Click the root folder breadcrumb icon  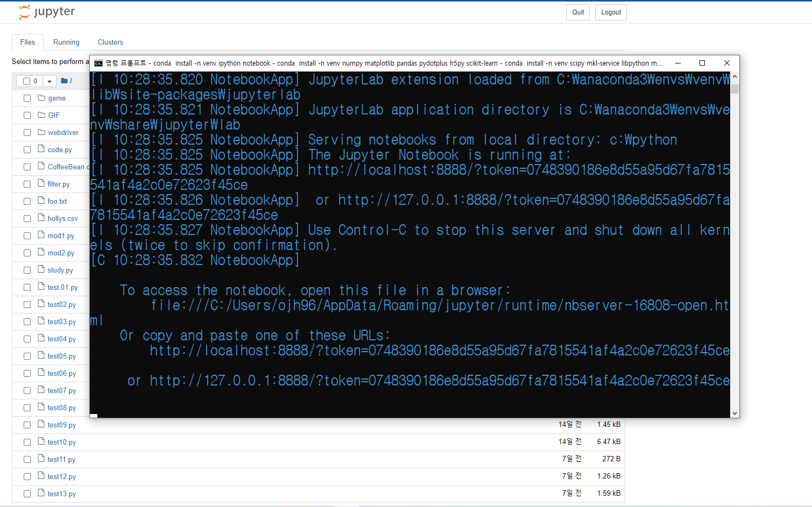point(64,81)
